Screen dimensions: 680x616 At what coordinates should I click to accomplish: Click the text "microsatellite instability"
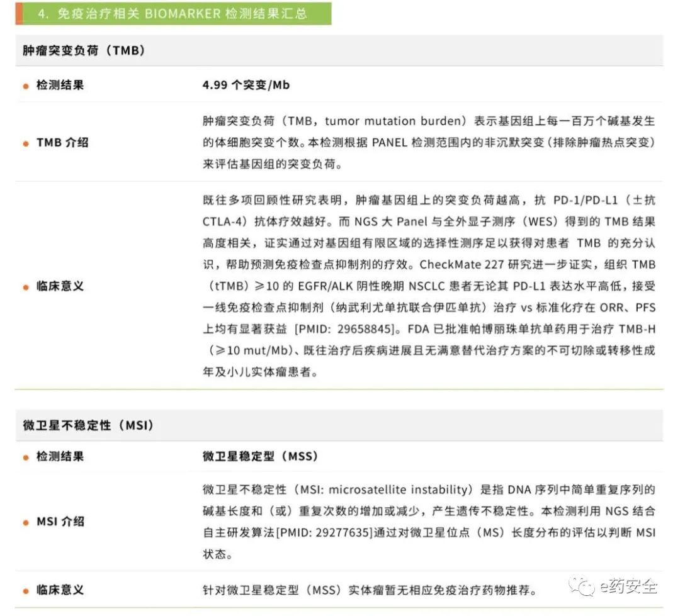pos(398,490)
